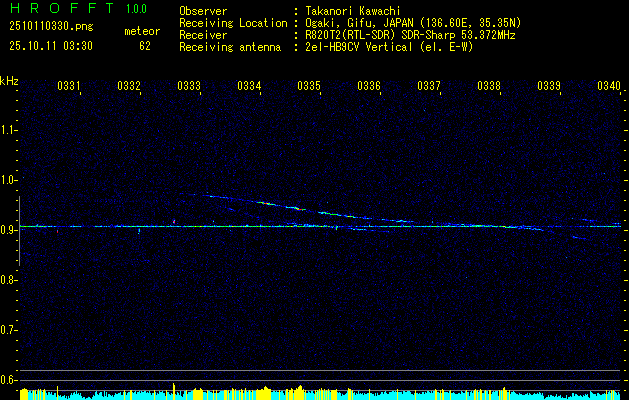This screenshot has height=400, width=629.
Task: Click the 0.8 frequency axis label
Action: [x=8, y=280]
